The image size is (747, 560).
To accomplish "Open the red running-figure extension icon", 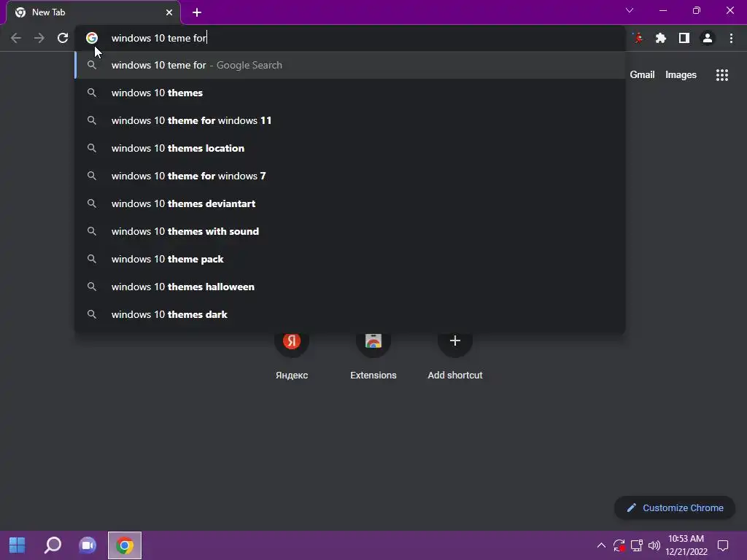I will pos(638,38).
